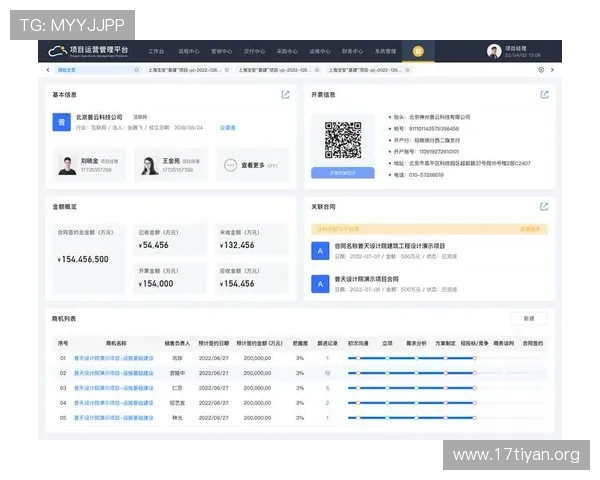Click the 预计签约金额 (万元) column header
This screenshot has height=480, width=600.
[259, 343]
